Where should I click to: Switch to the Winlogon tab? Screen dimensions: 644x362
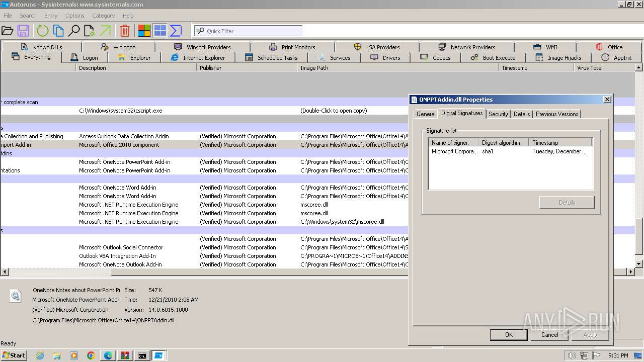(118, 47)
